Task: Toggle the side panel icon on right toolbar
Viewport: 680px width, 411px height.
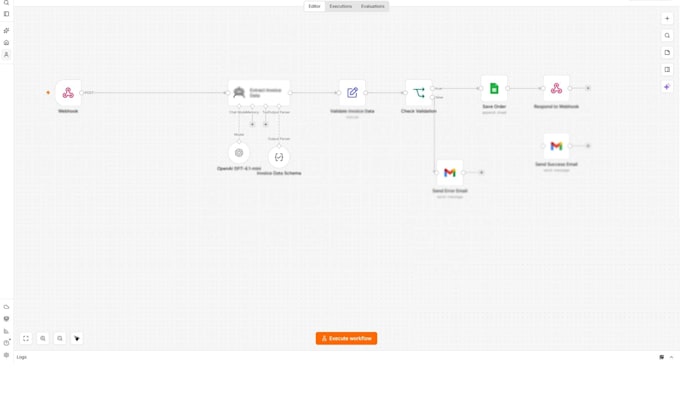Action: 667,69
